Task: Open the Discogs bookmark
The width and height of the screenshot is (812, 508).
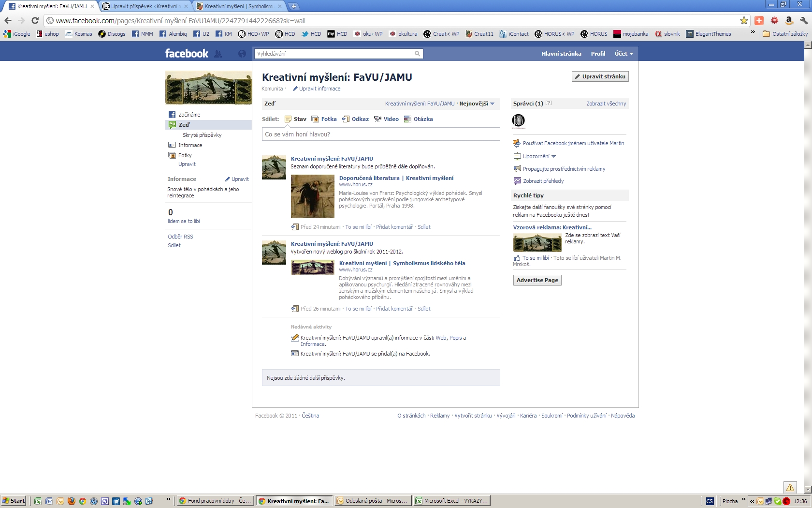Action: click(112, 34)
